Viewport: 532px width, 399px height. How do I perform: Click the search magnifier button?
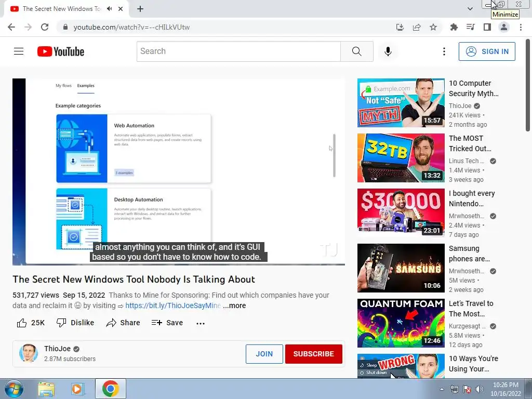pyautogui.click(x=356, y=51)
